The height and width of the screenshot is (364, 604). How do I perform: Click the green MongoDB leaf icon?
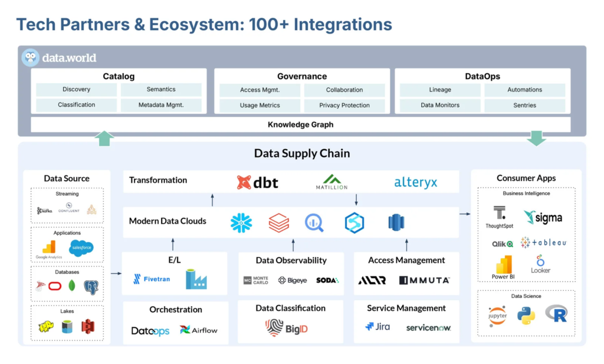[x=71, y=286]
